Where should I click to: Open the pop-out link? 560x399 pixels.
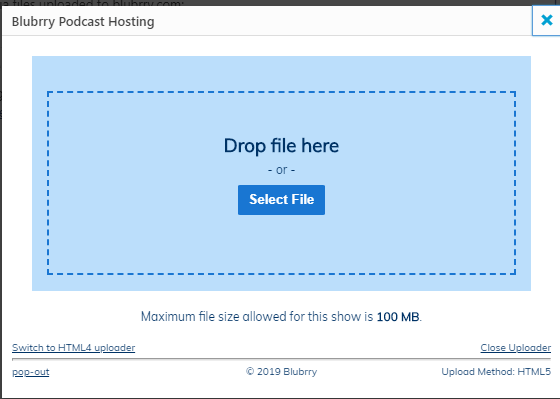click(x=31, y=372)
